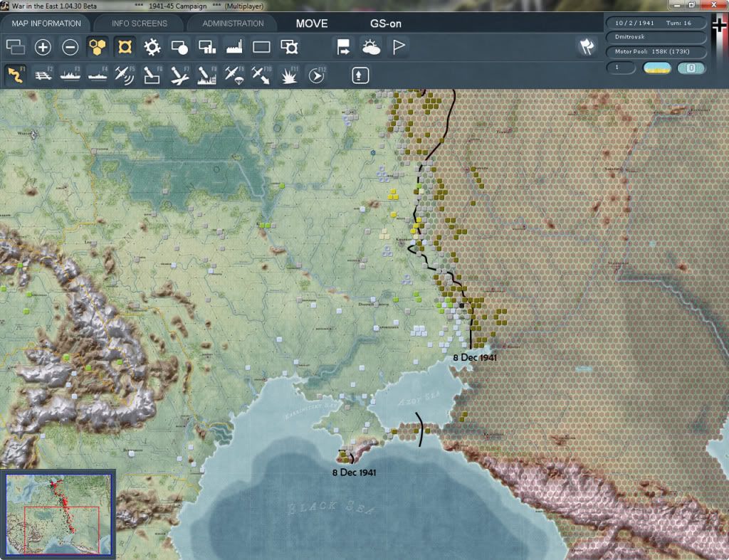Screen dimensions: 729x560
Task: Click the Black Sea map label
Action: [331, 507]
